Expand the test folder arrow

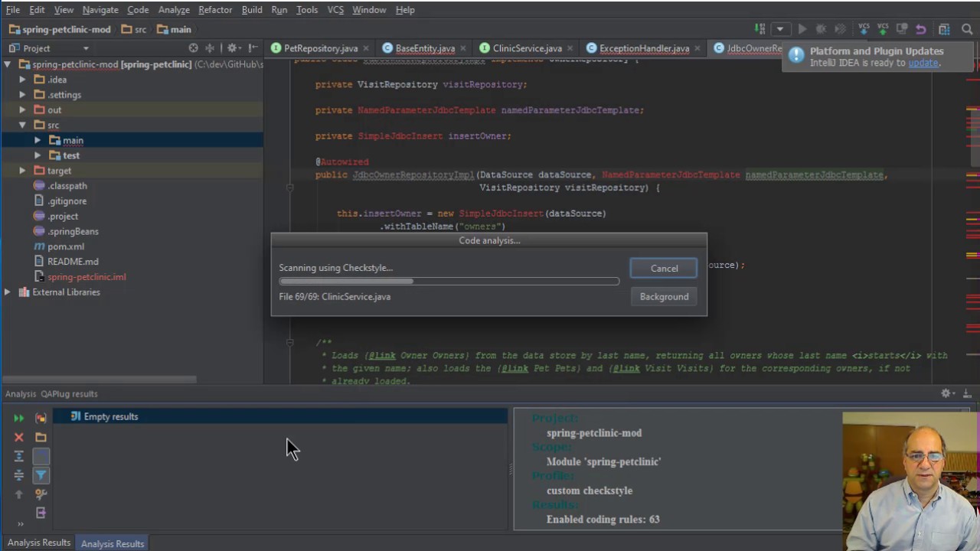pyautogui.click(x=38, y=155)
